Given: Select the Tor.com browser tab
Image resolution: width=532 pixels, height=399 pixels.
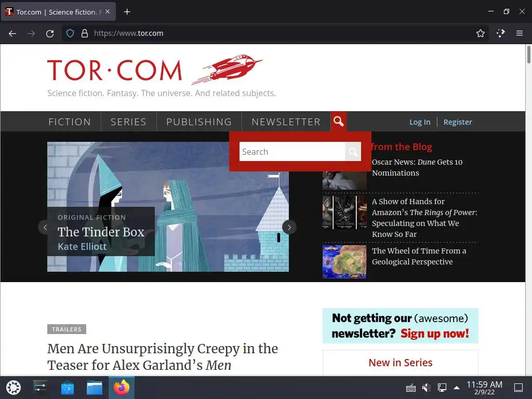Looking at the screenshot, I should coord(58,12).
